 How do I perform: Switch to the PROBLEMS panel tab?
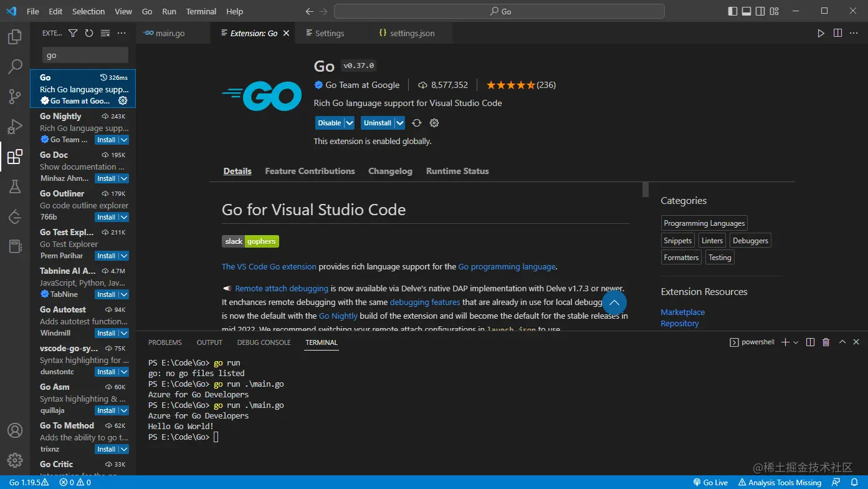(x=165, y=342)
